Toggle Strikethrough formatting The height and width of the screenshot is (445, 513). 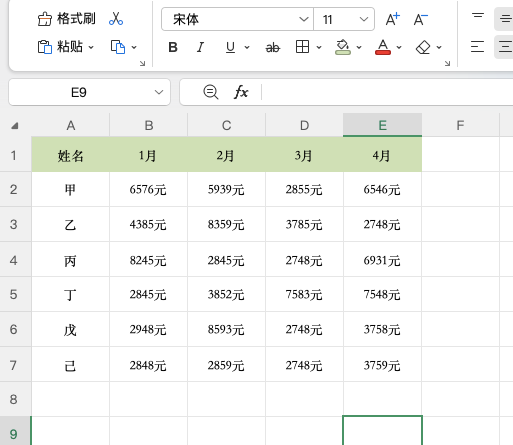point(273,48)
